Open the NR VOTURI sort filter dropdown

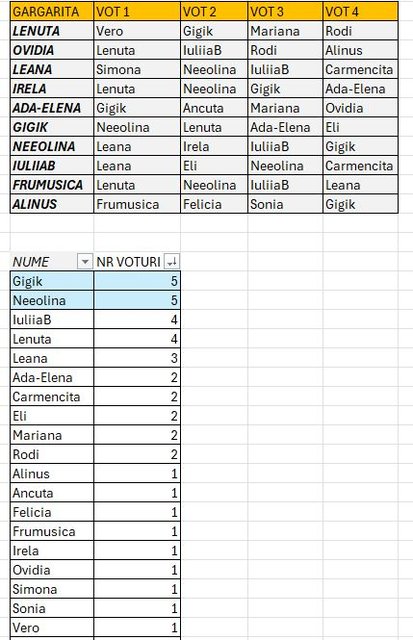pyautogui.click(x=172, y=261)
